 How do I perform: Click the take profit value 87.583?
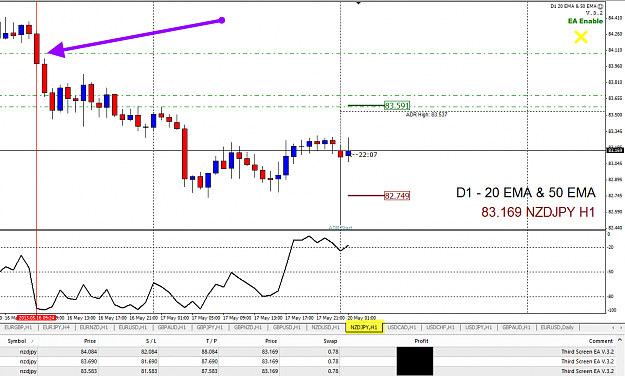[x=210, y=371]
